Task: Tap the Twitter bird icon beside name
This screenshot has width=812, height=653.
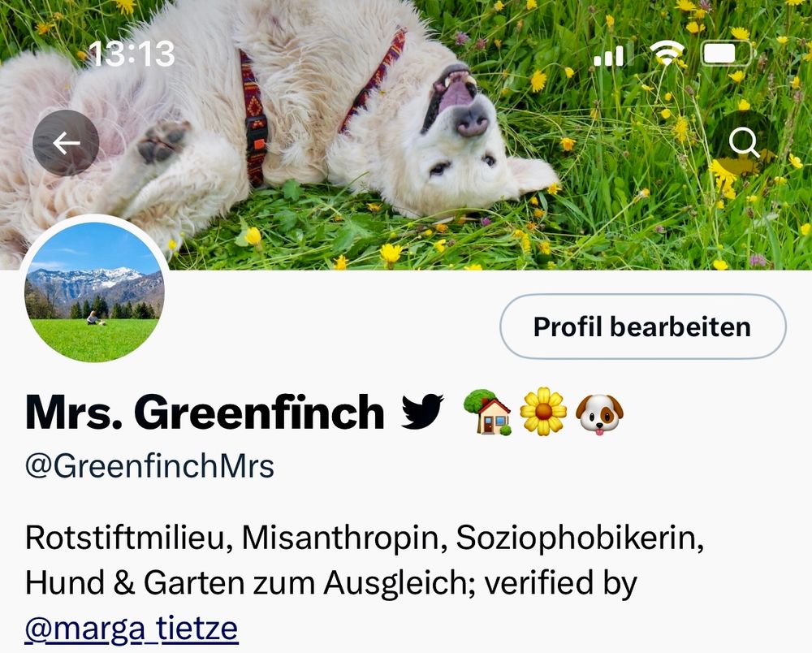Action: (422, 412)
